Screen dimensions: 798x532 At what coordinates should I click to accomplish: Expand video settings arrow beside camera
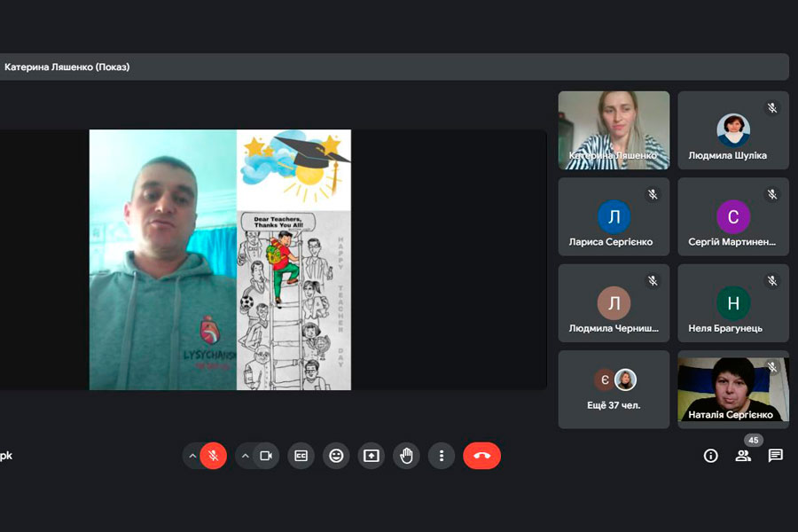coord(245,456)
